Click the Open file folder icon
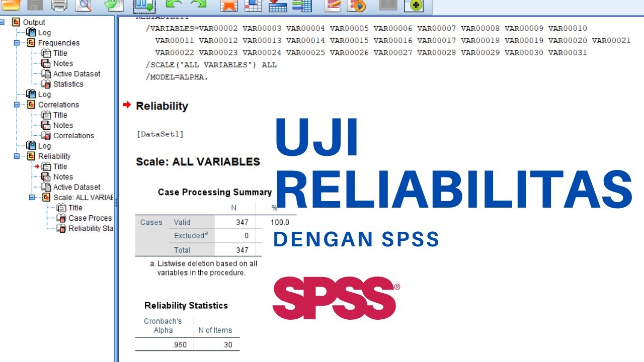Image resolution: width=644 pixels, height=362 pixels. [11, 5]
